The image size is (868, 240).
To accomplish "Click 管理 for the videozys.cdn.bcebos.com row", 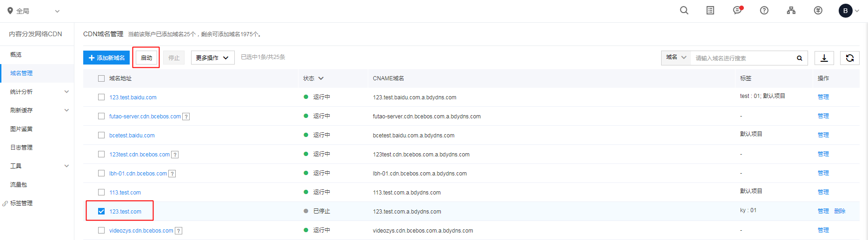I will [x=823, y=230].
